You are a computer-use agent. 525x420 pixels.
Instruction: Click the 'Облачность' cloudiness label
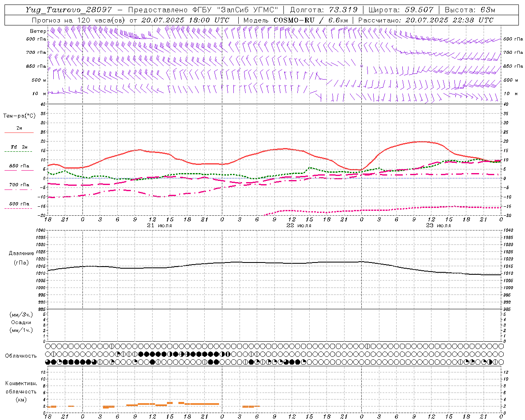tap(21, 356)
